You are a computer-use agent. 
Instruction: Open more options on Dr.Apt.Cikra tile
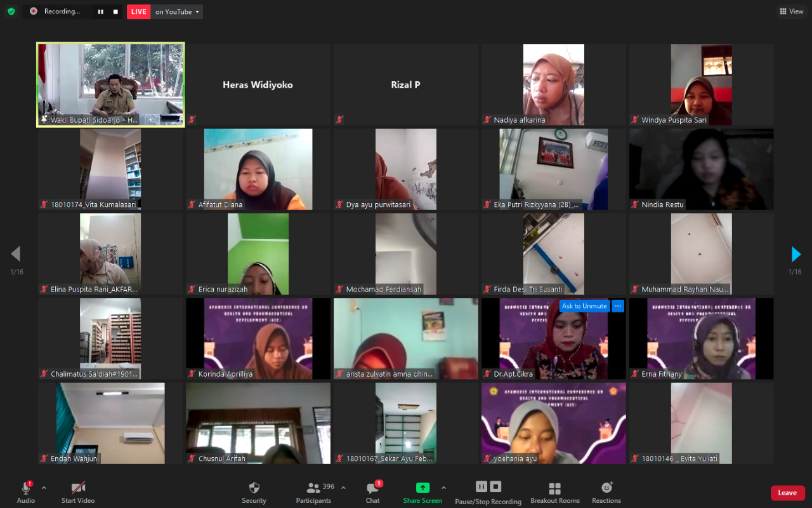point(618,306)
